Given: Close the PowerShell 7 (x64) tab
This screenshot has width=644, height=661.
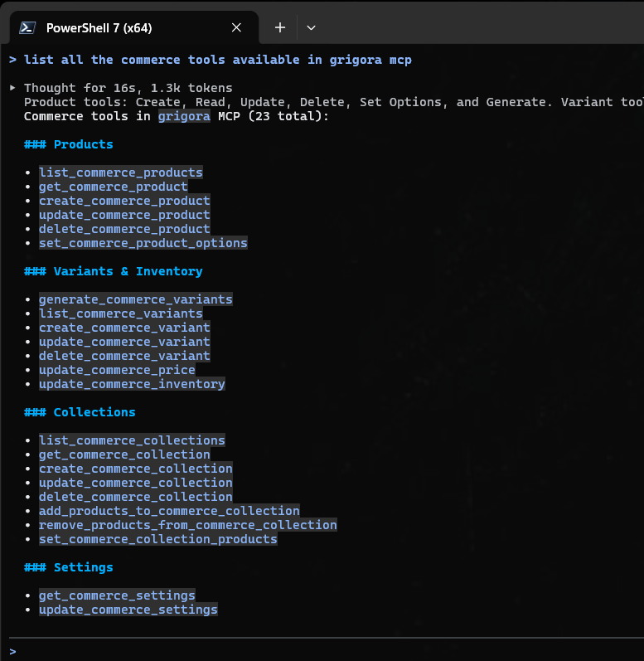Looking at the screenshot, I should point(237,28).
